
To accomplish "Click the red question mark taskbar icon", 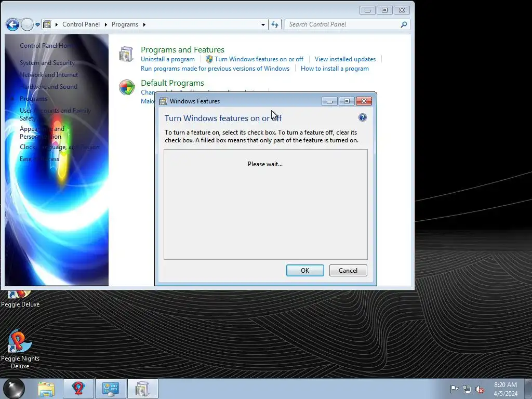I will [78, 389].
